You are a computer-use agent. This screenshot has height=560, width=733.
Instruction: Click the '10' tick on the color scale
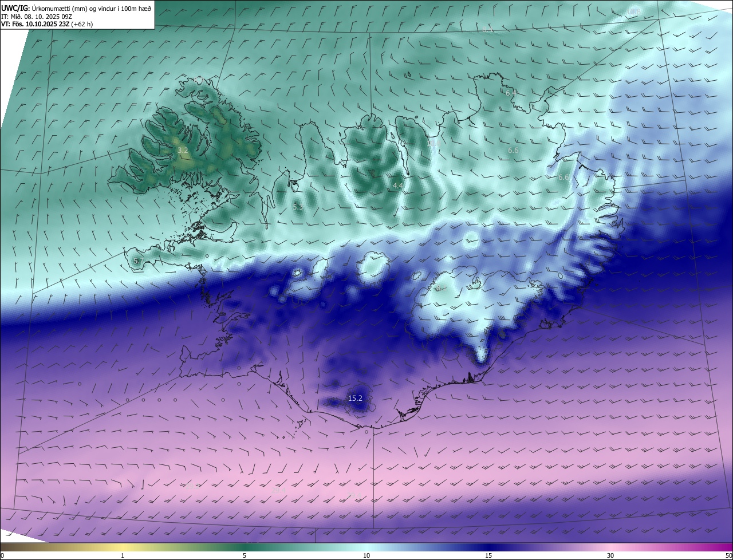pyautogui.click(x=366, y=555)
